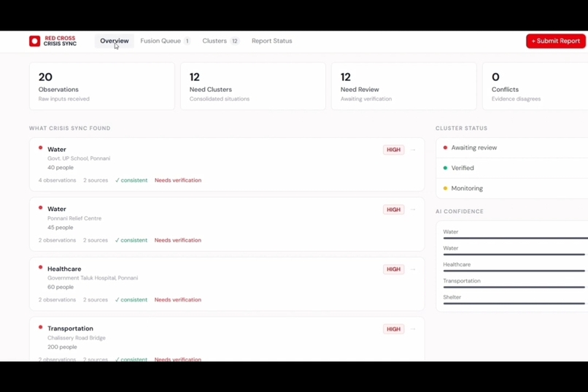The image size is (588, 392).
Task: Click Needs verification on Healthcare card
Action: [178, 300]
